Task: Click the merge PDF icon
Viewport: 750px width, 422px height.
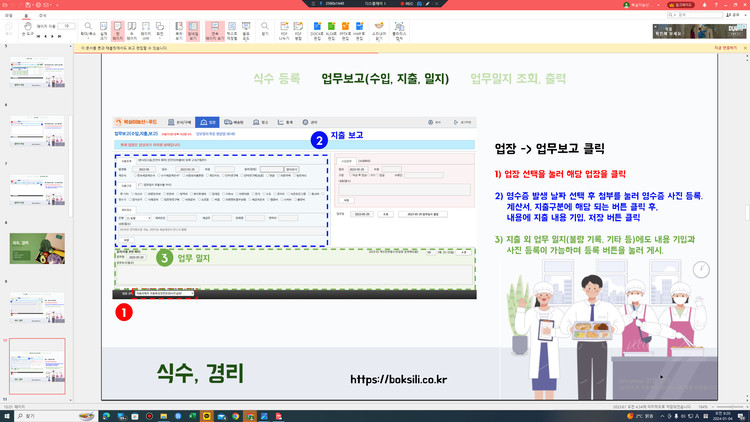Action: coord(298,30)
